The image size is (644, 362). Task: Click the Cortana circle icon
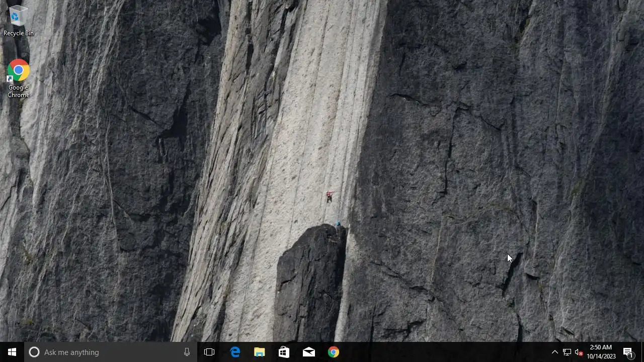(x=34, y=352)
